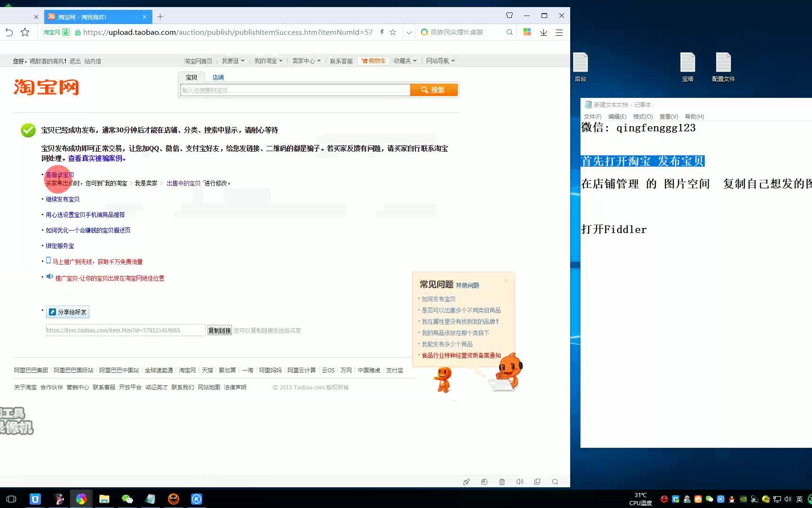This screenshot has height=508, width=812.
Task: Open the 购物车 shopping cart
Action: [374, 61]
